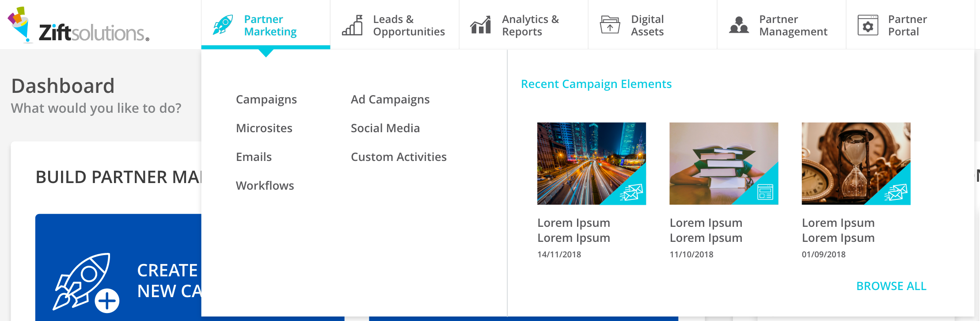Open Custom Activities link
The width and height of the screenshot is (980, 321).
pyautogui.click(x=399, y=157)
